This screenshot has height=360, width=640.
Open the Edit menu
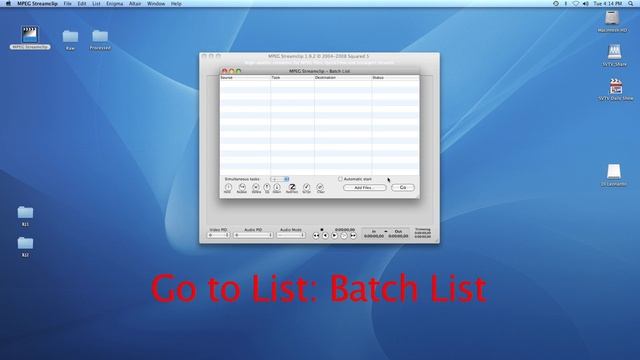pos(82,4)
